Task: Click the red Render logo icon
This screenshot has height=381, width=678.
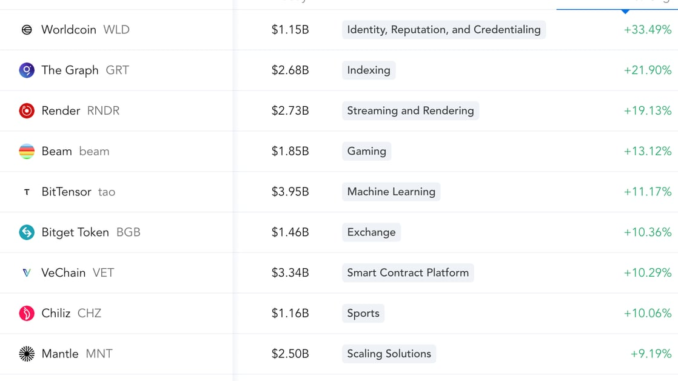Action: pos(27,111)
